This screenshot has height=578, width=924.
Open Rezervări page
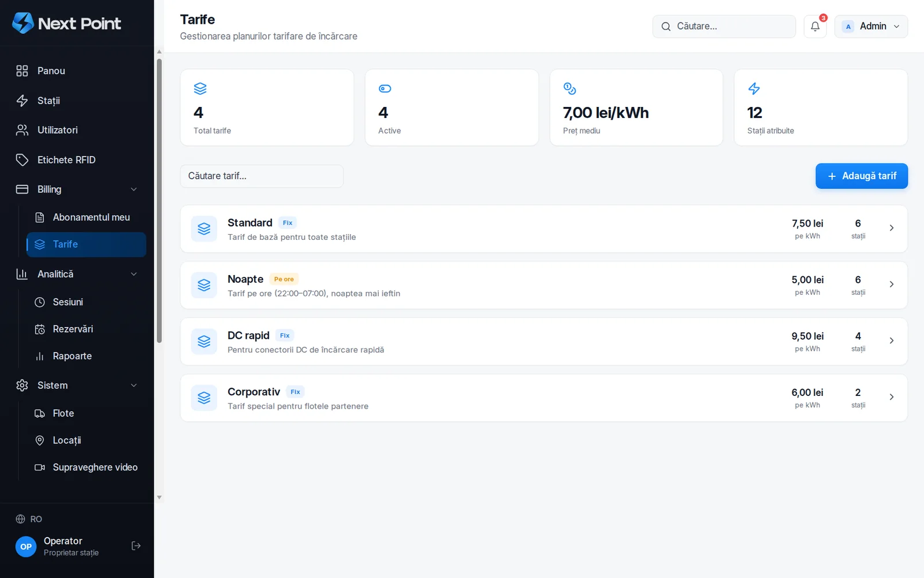(86, 329)
